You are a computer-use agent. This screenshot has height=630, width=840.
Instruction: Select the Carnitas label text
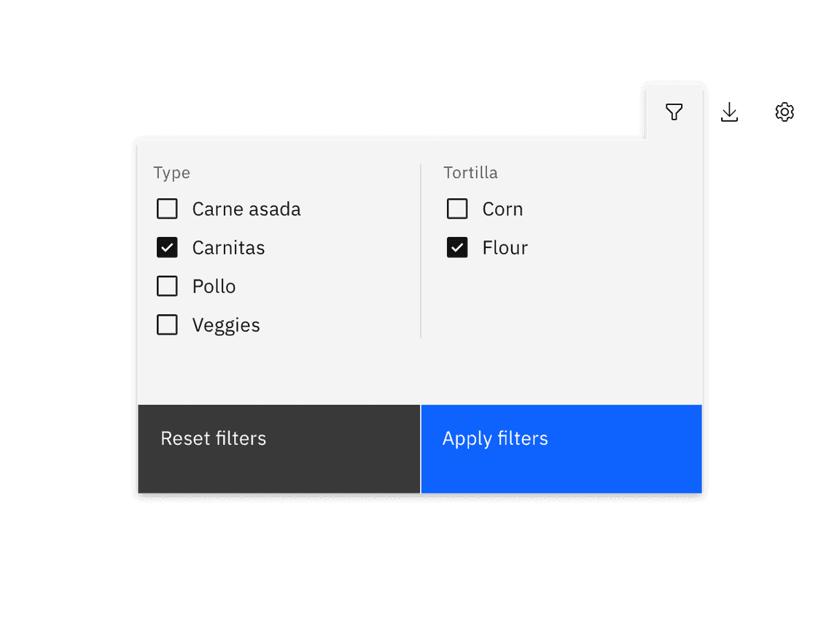pos(228,247)
